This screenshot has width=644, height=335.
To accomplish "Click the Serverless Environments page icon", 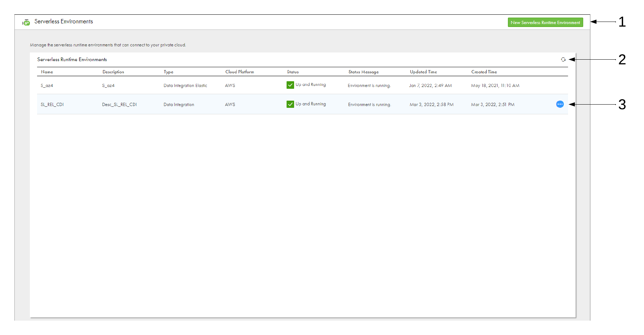I will tap(26, 22).
